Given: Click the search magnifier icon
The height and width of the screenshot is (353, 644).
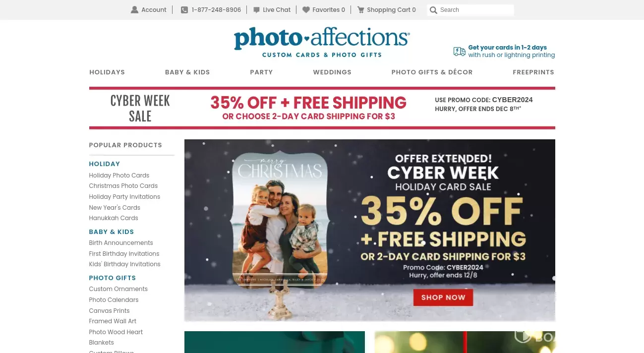Looking at the screenshot, I should point(433,10).
